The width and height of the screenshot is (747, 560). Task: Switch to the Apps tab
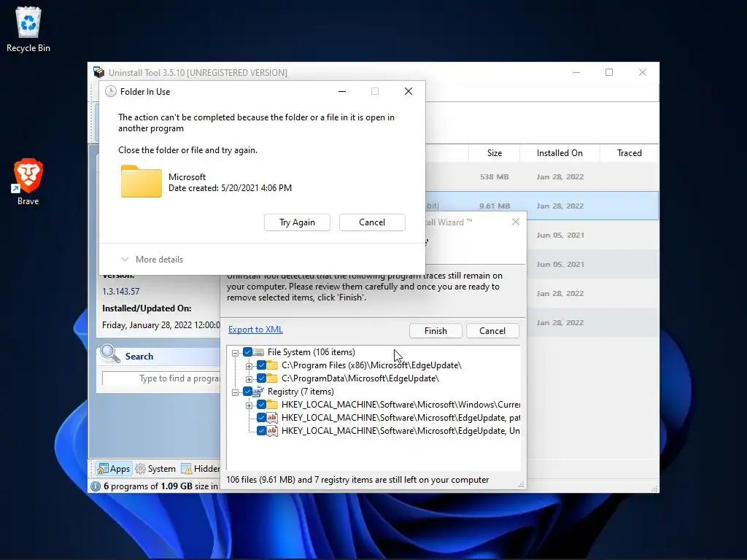(x=113, y=469)
